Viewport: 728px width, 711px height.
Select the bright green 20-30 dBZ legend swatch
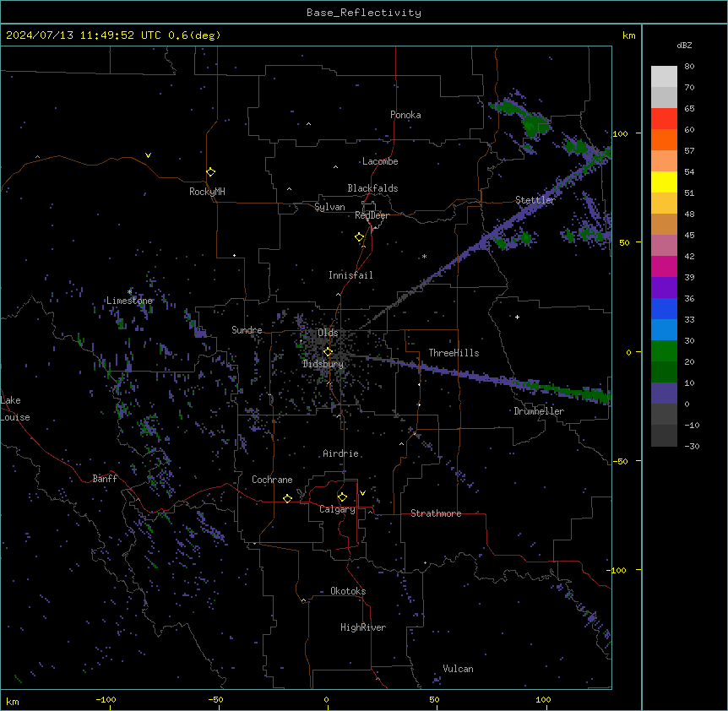tap(664, 351)
